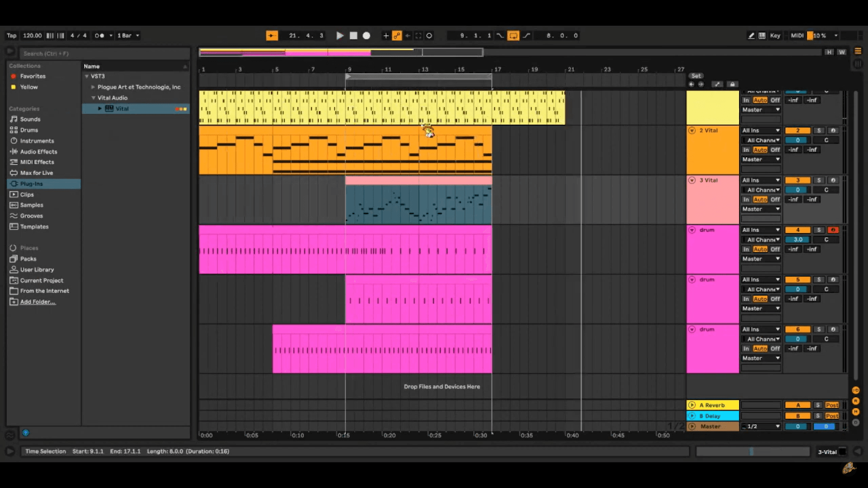Image resolution: width=868 pixels, height=488 pixels.
Task: Click the browser search field
Action: (x=104, y=53)
